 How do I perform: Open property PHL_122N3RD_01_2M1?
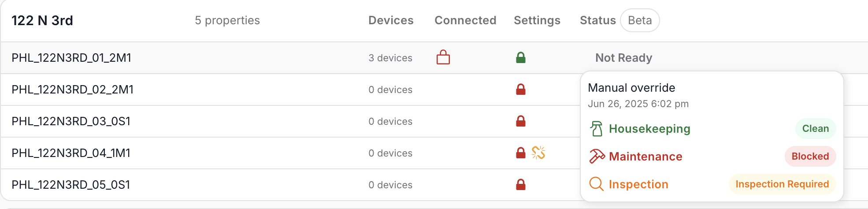pyautogui.click(x=71, y=58)
